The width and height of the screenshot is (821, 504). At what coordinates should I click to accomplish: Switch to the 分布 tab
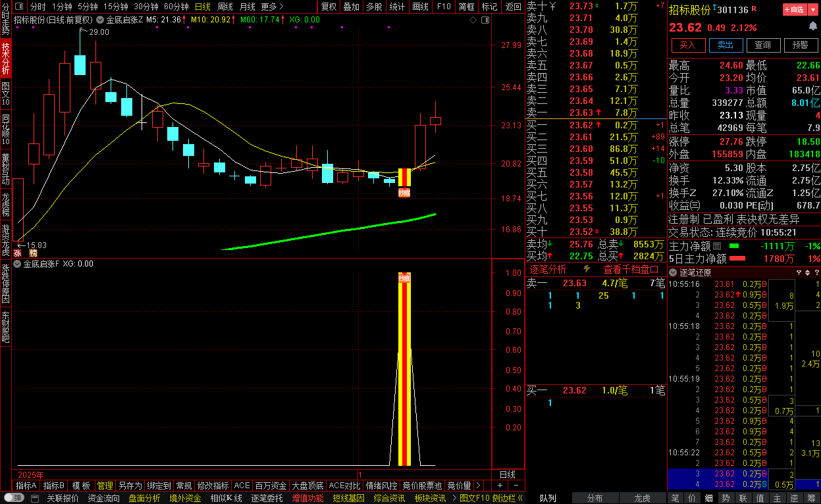pyautogui.click(x=595, y=498)
